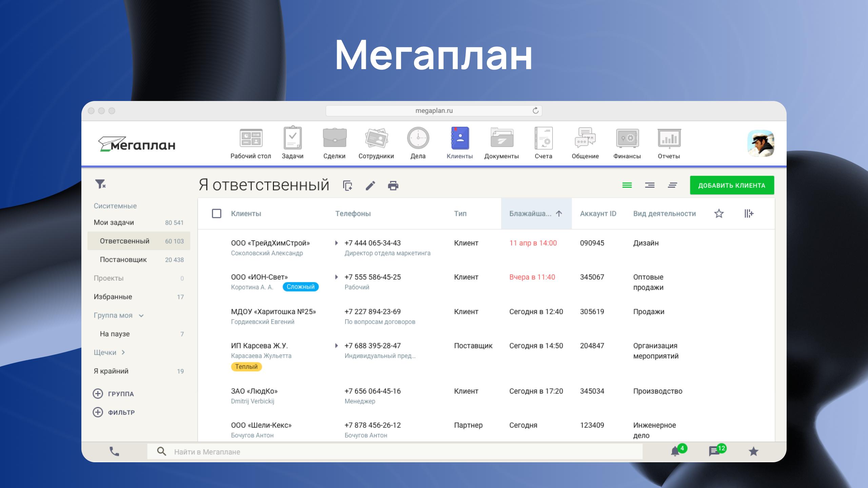Click the copy list icon near title
This screenshot has height=488, width=868.
tap(348, 186)
